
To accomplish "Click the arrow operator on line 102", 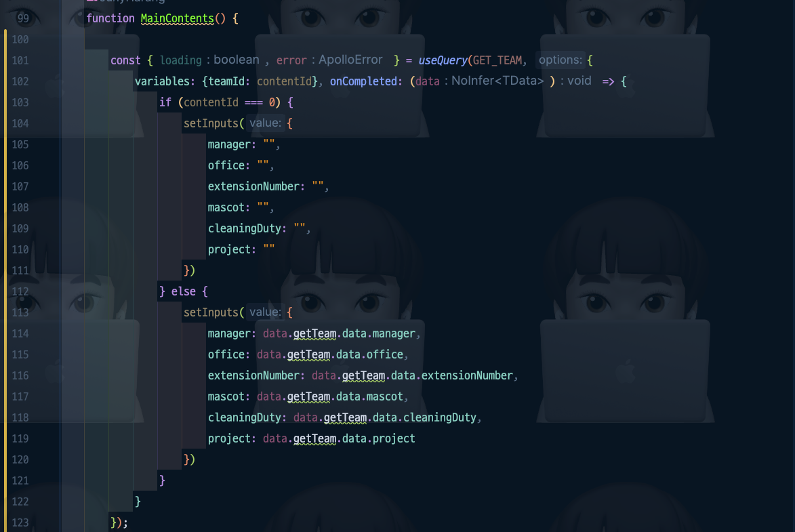I will coord(608,81).
